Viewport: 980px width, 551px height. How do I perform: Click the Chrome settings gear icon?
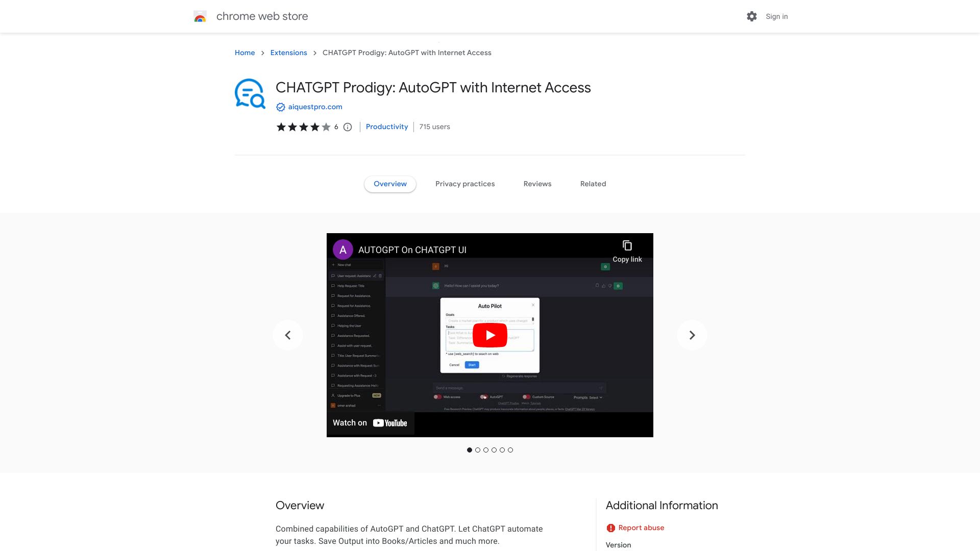[751, 16]
